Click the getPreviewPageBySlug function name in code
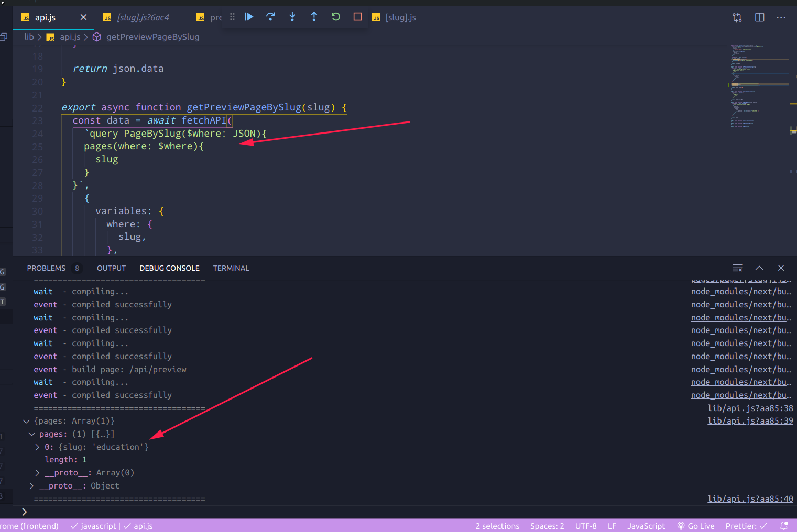The width and height of the screenshot is (797, 532). (x=244, y=107)
